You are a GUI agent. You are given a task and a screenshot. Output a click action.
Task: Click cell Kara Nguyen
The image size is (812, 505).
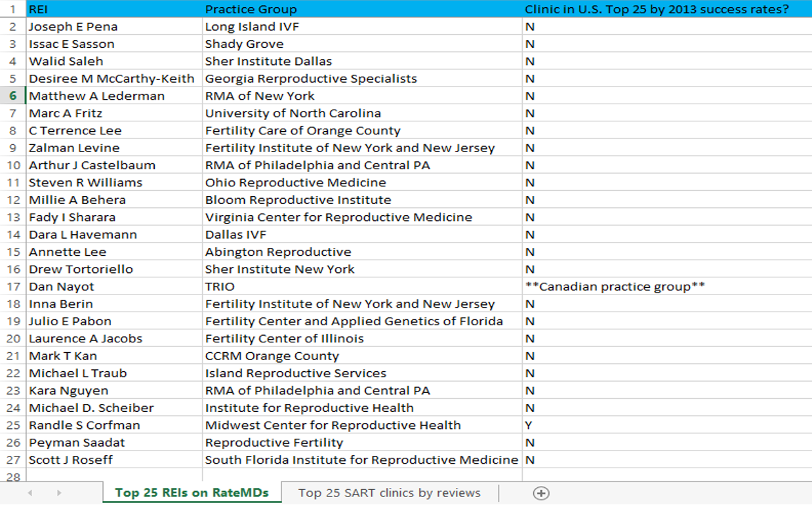[114, 391]
